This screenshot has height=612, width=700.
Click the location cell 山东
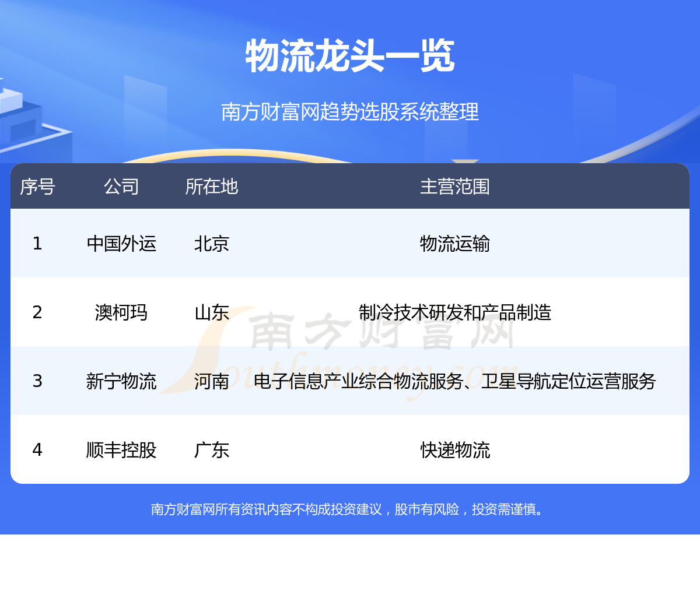(x=212, y=312)
